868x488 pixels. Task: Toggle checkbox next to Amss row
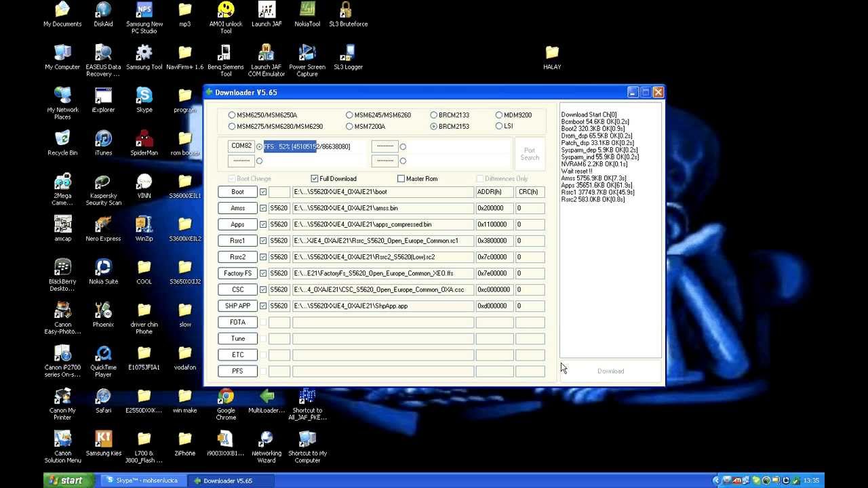tap(263, 208)
